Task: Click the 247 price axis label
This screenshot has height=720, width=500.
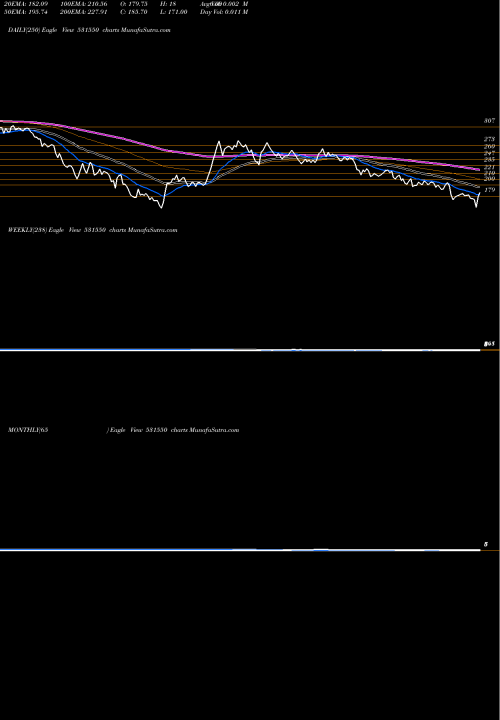Action: tap(489, 153)
